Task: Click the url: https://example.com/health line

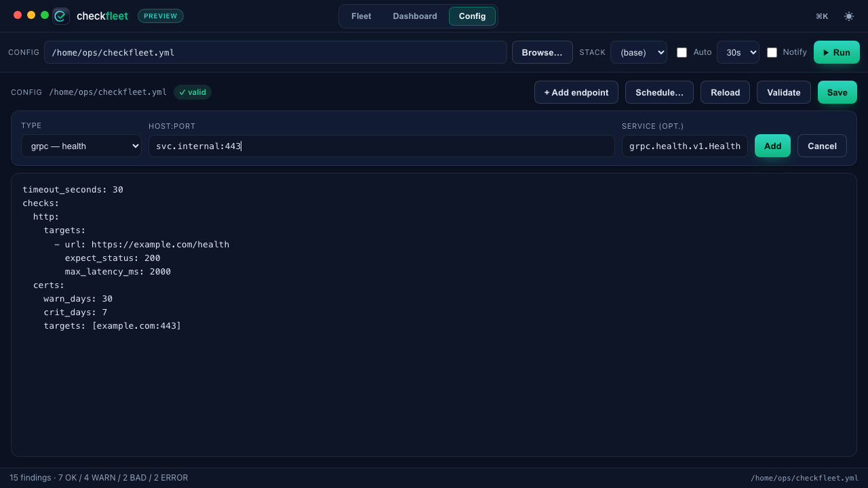Action: [x=142, y=244]
